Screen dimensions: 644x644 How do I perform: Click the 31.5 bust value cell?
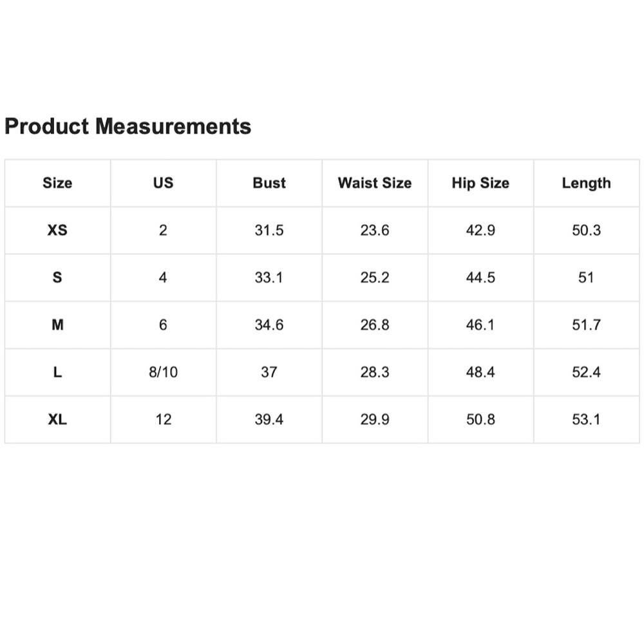click(x=269, y=230)
